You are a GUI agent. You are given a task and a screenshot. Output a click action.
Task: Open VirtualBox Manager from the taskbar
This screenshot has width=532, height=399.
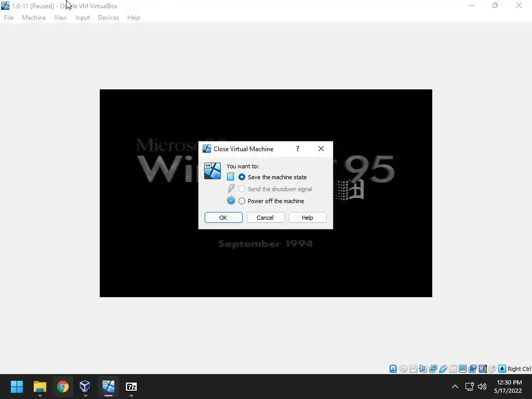85,387
